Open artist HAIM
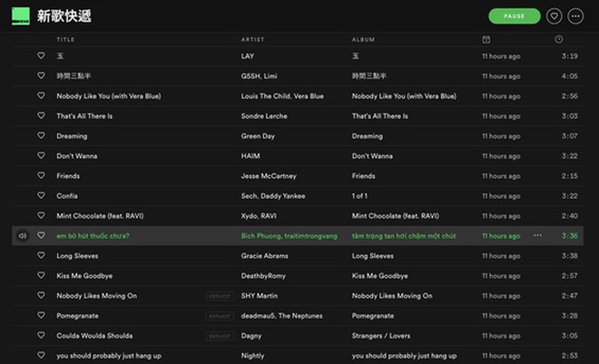Image resolution: width=599 pixels, height=364 pixels. [250, 156]
